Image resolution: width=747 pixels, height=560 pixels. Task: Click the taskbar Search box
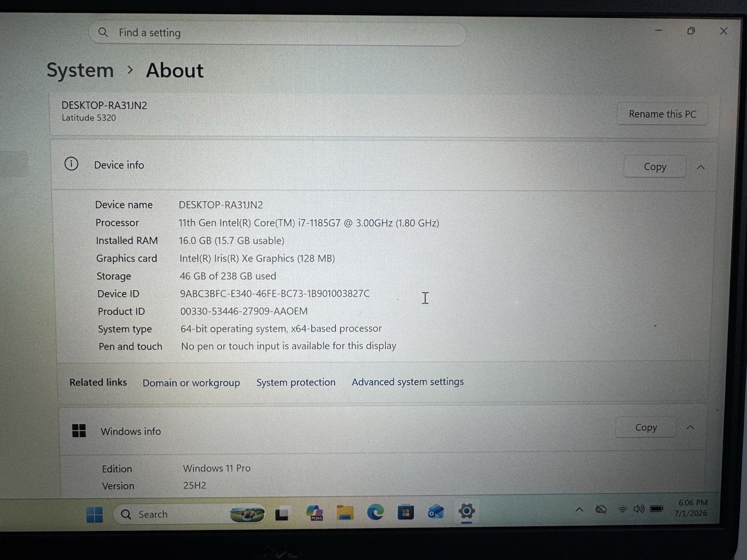(x=189, y=514)
